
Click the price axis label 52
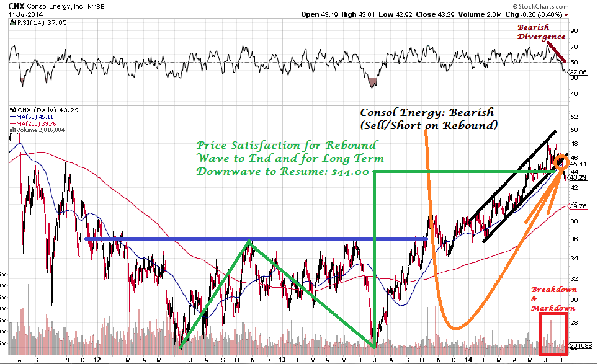point(574,117)
